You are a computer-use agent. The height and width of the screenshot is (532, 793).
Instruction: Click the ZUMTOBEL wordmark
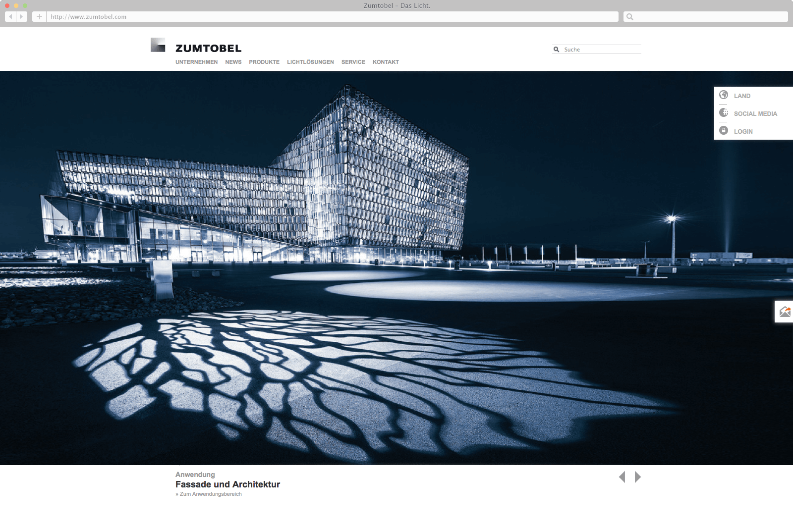coord(209,49)
